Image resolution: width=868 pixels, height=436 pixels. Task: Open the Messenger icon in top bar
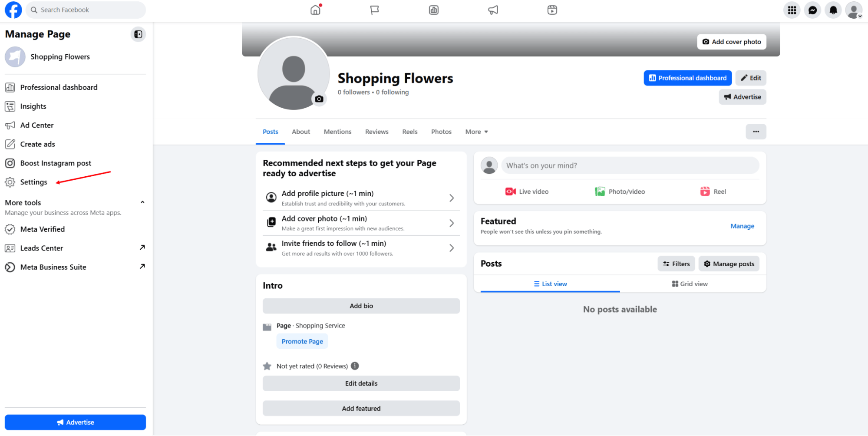click(812, 10)
